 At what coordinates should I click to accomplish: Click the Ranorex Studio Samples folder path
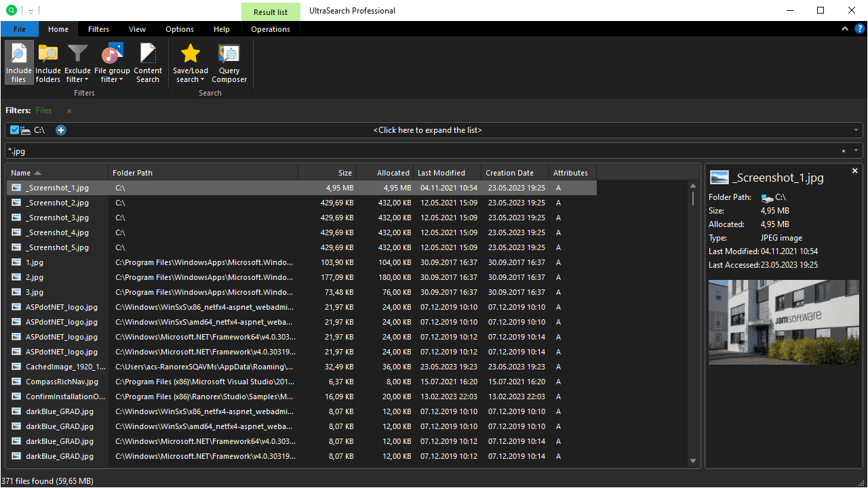(x=204, y=396)
